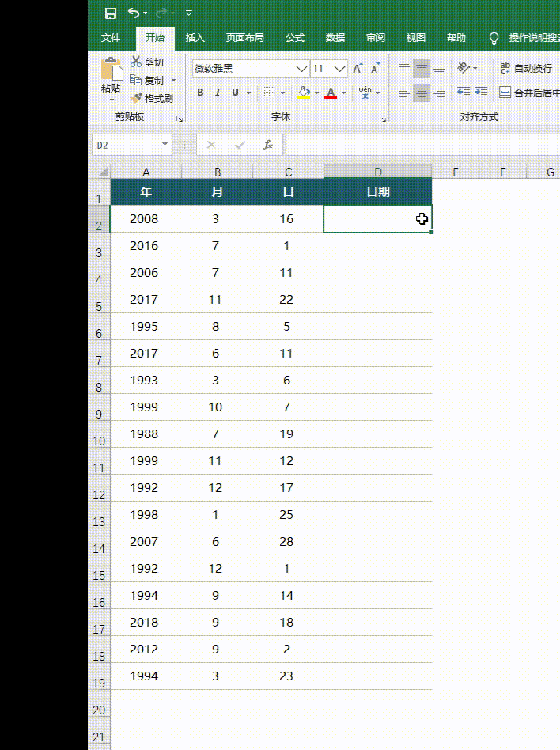Click the 粘贴 paste clipboard icon
Image resolution: width=560 pixels, height=750 pixels.
[x=112, y=70]
